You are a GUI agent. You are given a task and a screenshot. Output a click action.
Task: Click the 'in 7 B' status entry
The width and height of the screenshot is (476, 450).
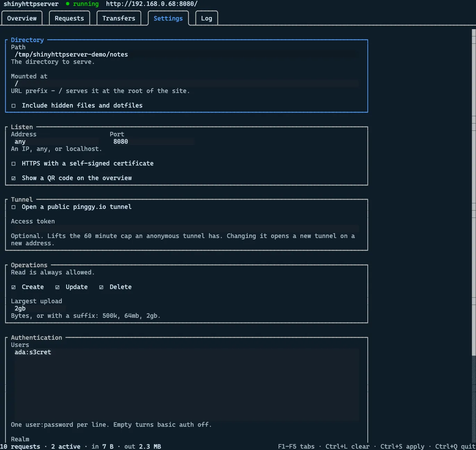[x=103, y=447]
